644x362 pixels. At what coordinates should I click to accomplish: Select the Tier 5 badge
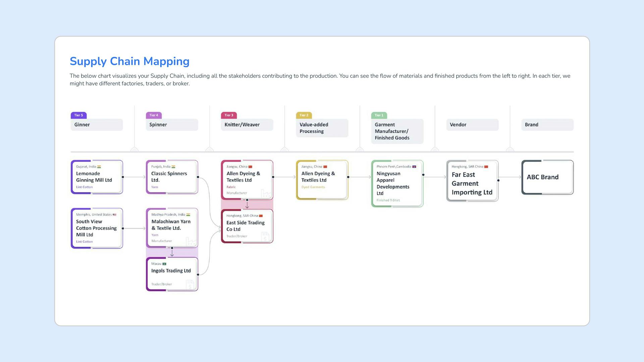coord(78,115)
